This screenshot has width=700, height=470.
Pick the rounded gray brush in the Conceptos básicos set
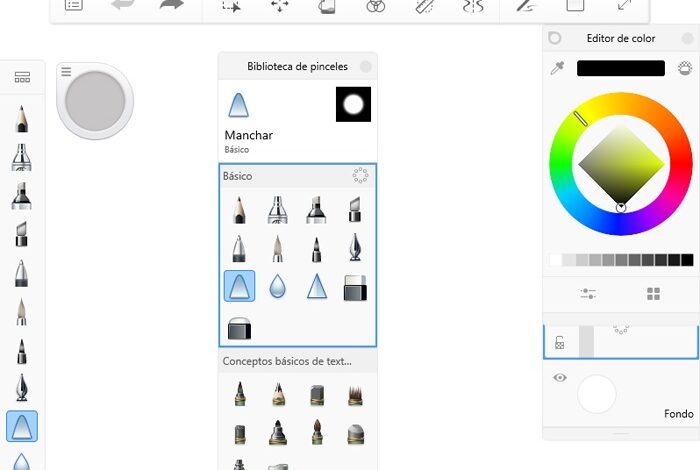pos(355,433)
